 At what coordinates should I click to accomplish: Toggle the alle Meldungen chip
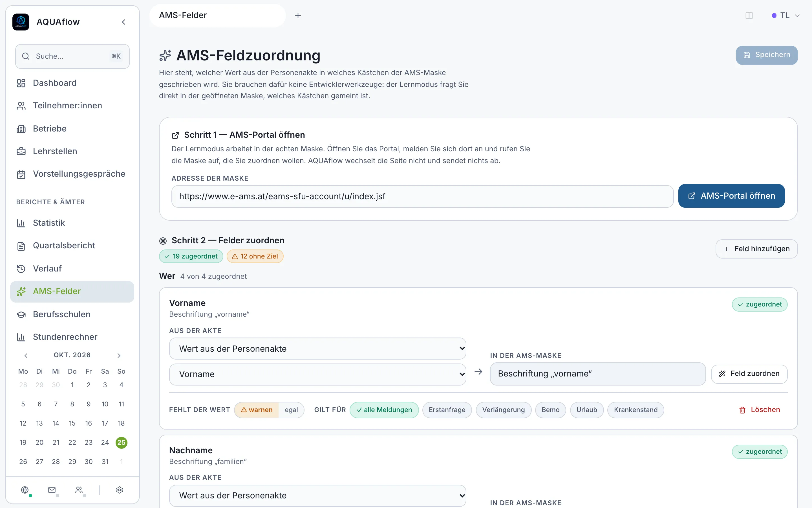click(384, 410)
